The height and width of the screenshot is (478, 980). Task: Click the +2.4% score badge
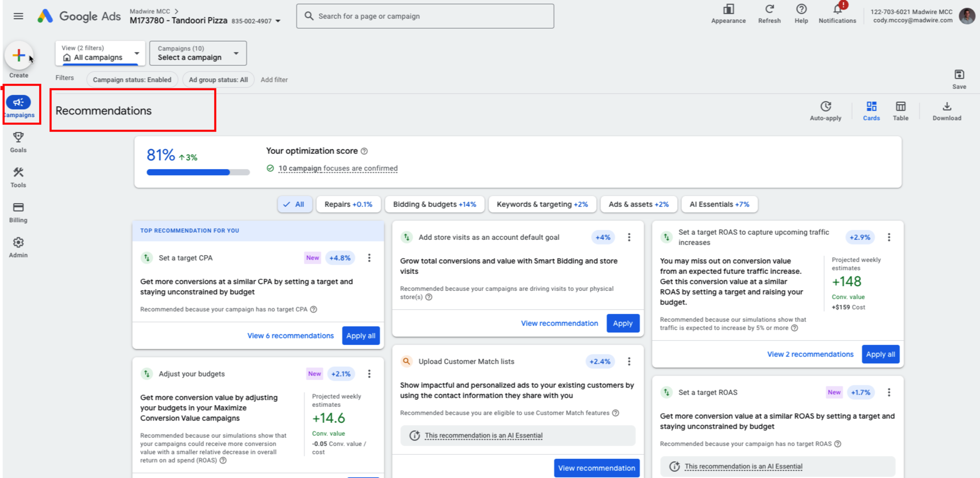pyautogui.click(x=600, y=361)
